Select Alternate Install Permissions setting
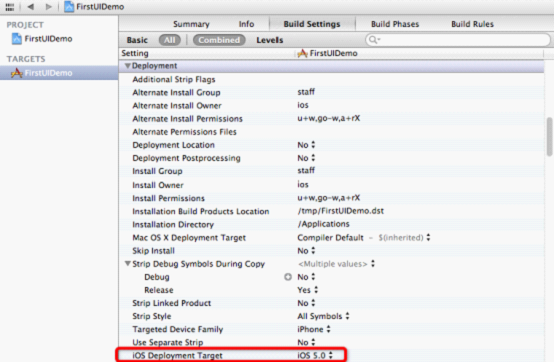Viewport: 555px width, 363px height. click(188, 119)
